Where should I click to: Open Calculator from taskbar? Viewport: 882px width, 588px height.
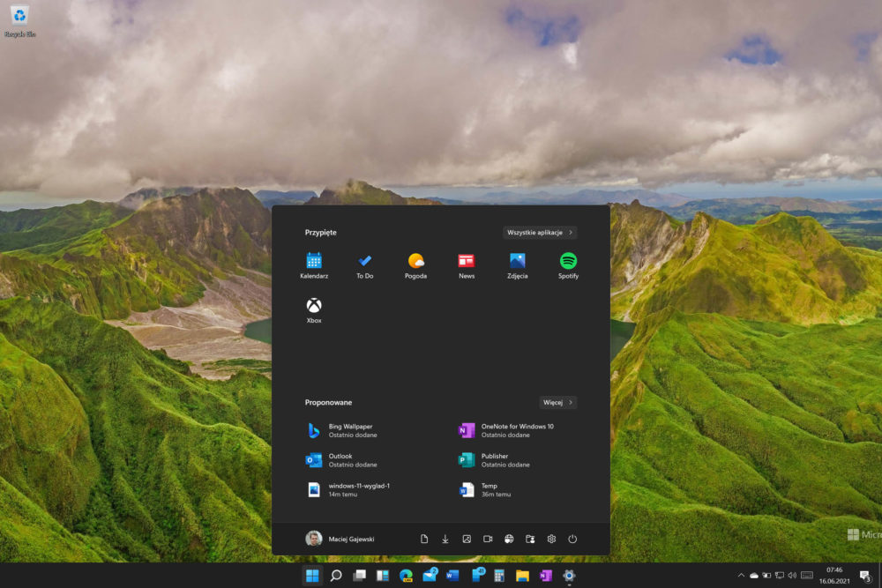[x=499, y=576]
